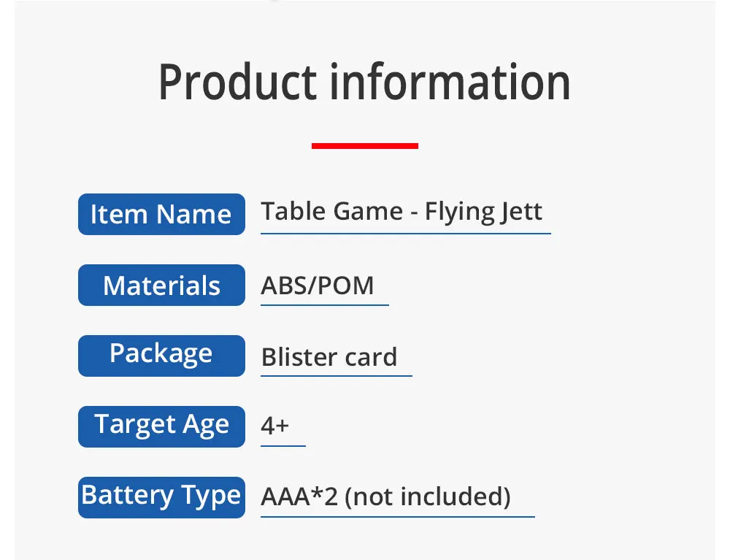This screenshot has height=560, width=730.
Task: Click the "AAA*2" battery text
Action: 299,496
